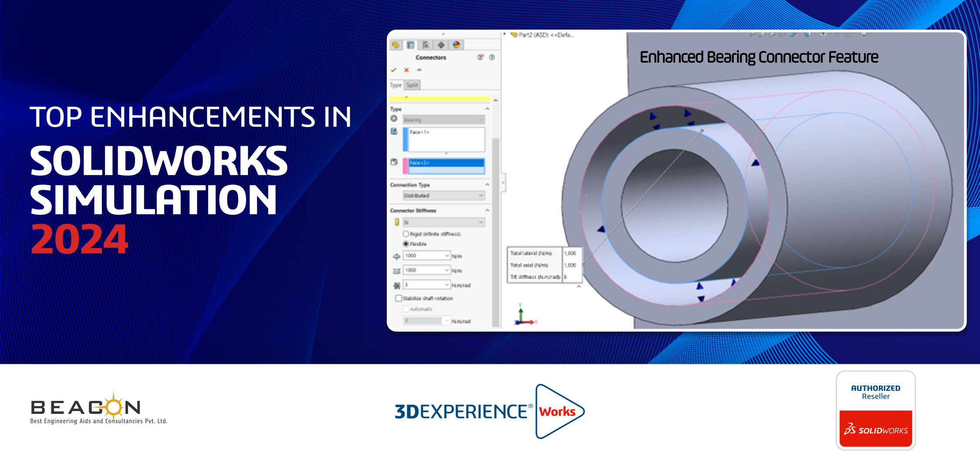Open the Distributed connection type dropdown

point(444,195)
